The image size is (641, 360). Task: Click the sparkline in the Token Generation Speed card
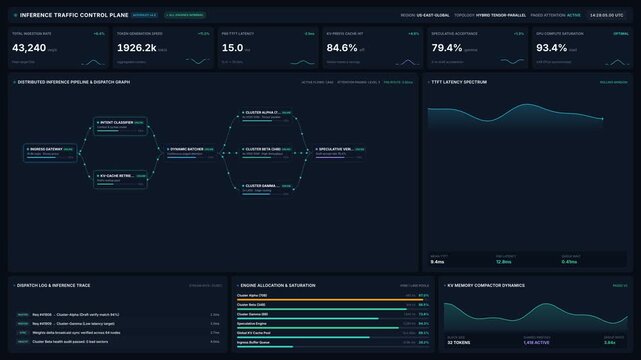click(198, 61)
